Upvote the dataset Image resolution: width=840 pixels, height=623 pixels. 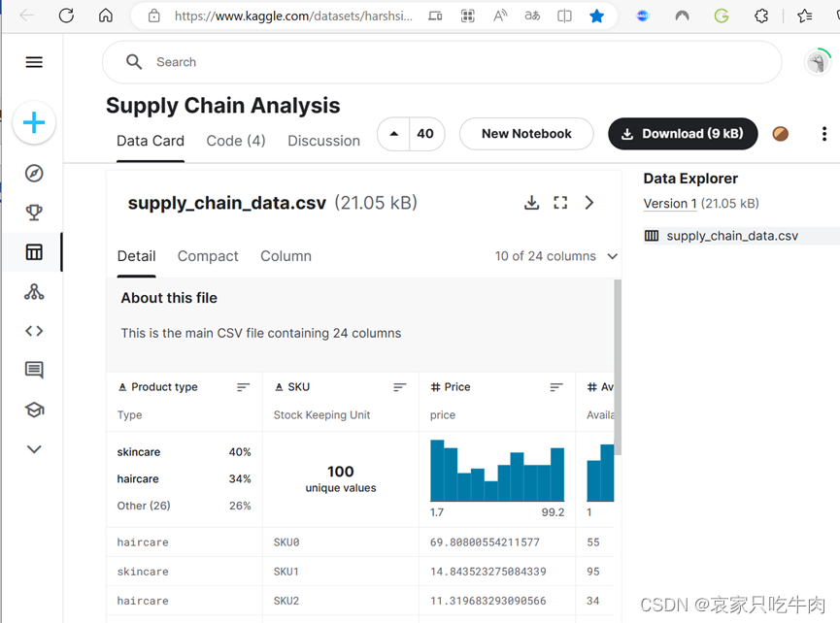[x=393, y=134]
